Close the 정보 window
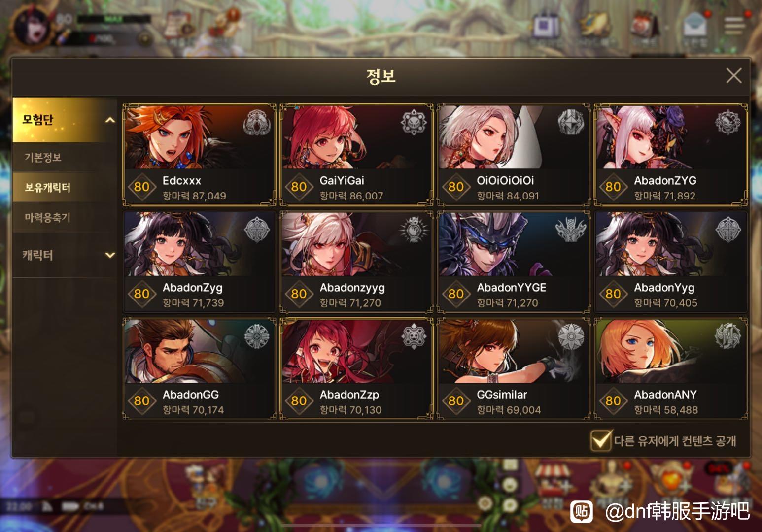762x532 pixels. pyautogui.click(x=733, y=75)
